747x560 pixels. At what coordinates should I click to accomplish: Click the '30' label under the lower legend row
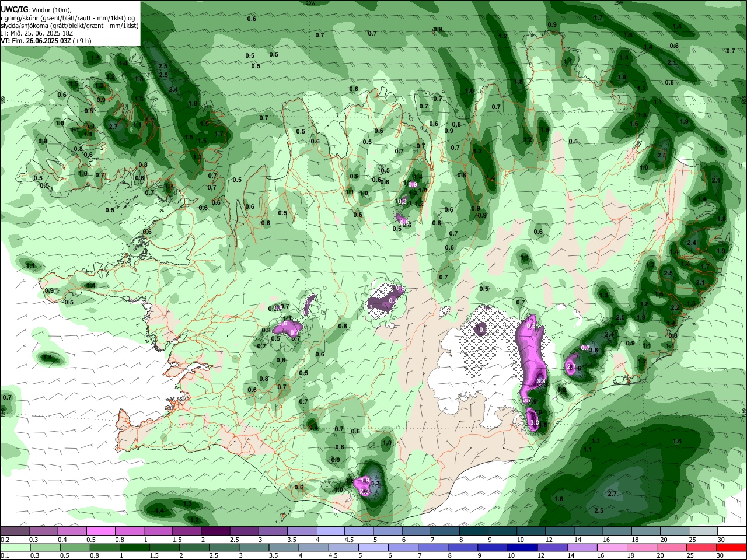point(721,555)
